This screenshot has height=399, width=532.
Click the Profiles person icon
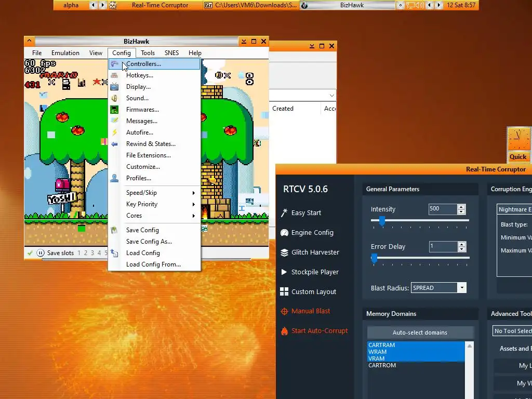tap(114, 178)
